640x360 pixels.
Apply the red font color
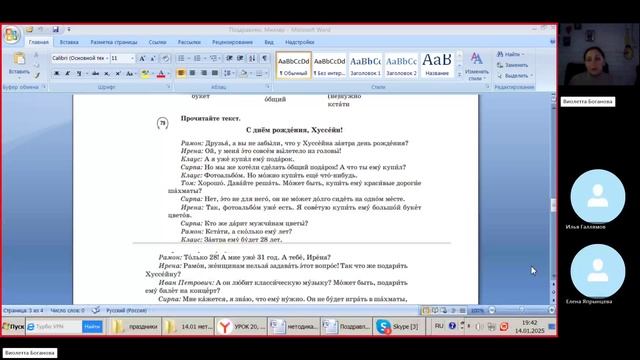click(161, 73)
